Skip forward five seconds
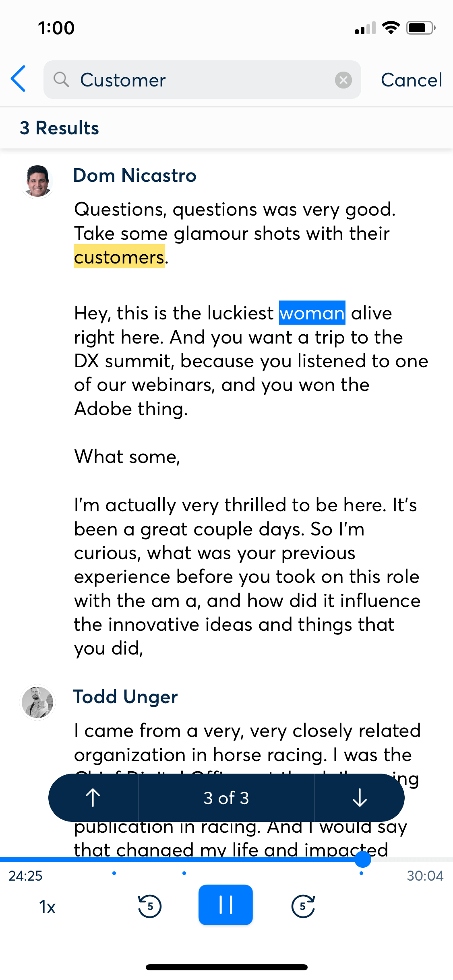The height and width of the screenshot is (980, 453). click(x=303, y=906)
